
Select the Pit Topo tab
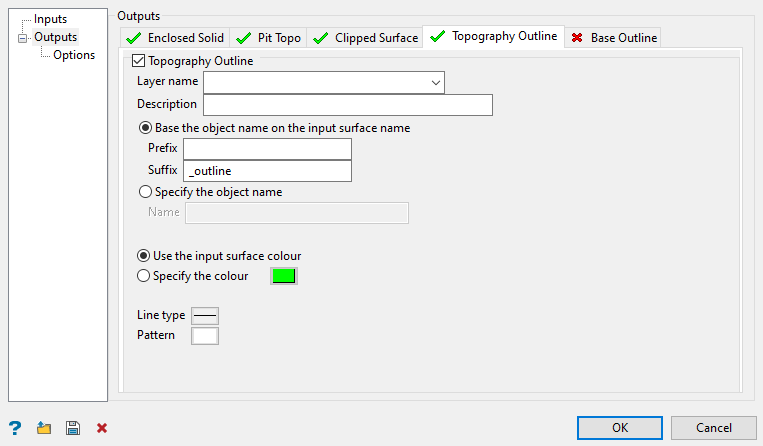point(268,38)
